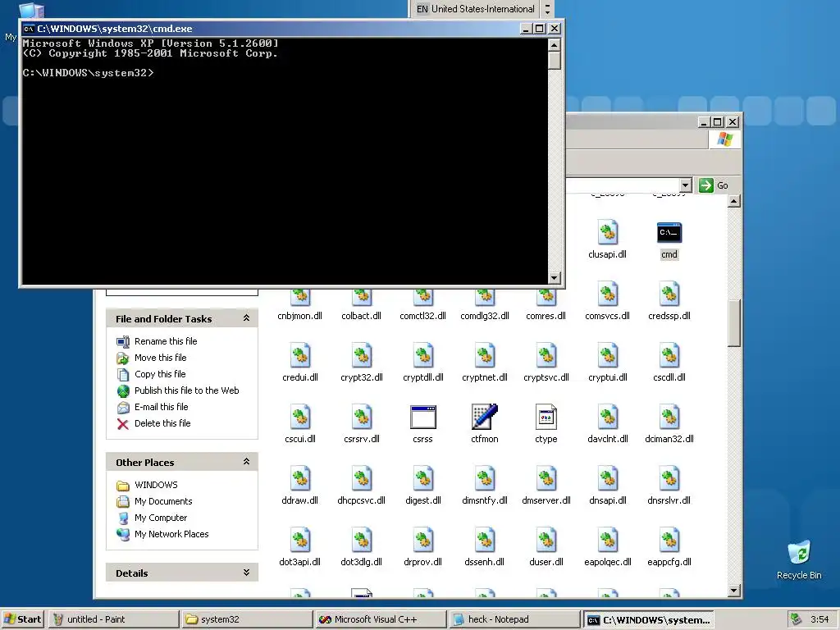Click Copy this file link
840x630 pixels.
pyautogui.click(x=160, y=374)
